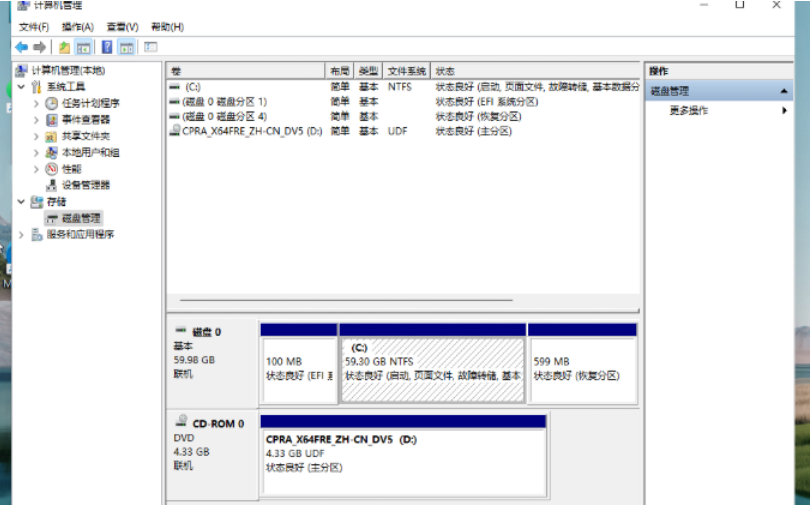Select the 计算机管理(本地) root node
Image resolution: width=812 pixels, height=506 pixels.
coord(68,70)
